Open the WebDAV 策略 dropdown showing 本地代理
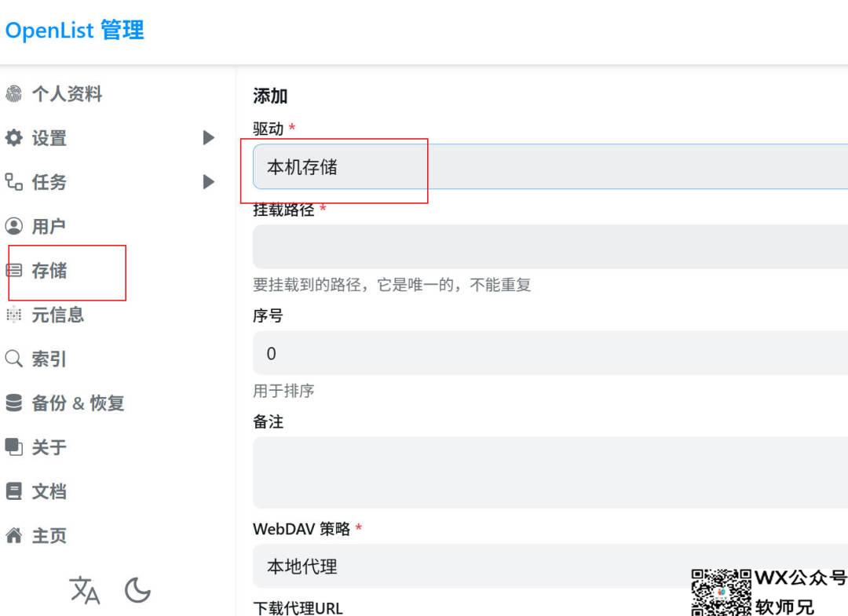The height and width of the screenshot is (616, 848). point(550,567)
